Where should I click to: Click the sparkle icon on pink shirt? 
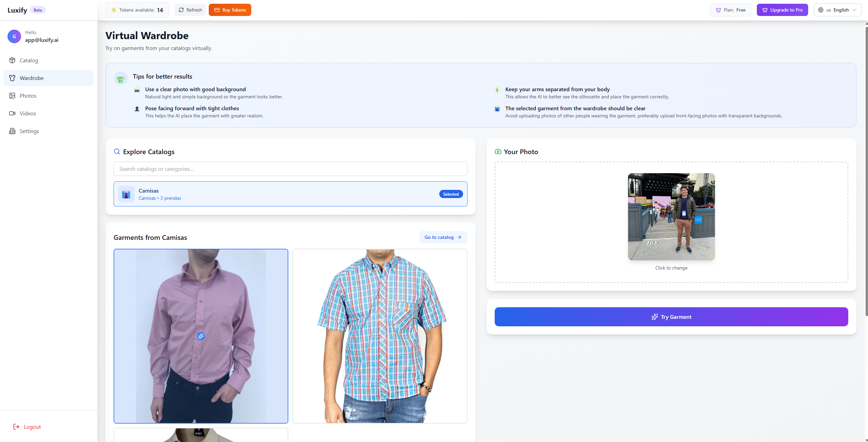coord(201,336)
